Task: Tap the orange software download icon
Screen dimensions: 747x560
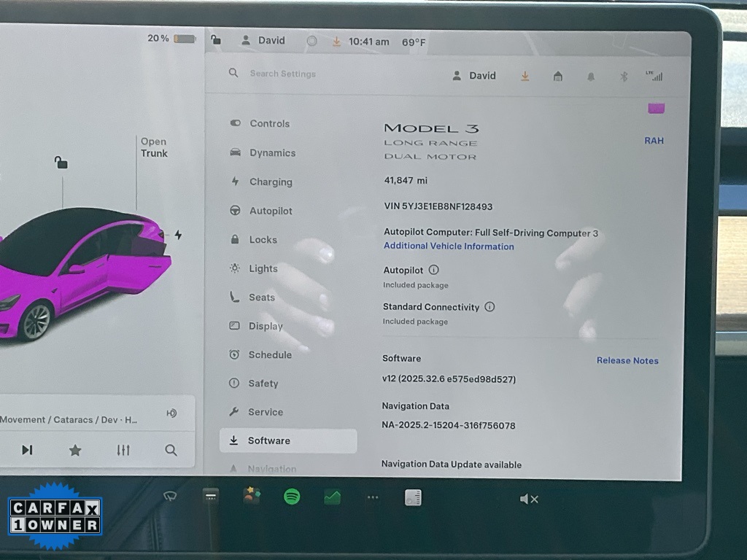Action: tap(525, 76)
